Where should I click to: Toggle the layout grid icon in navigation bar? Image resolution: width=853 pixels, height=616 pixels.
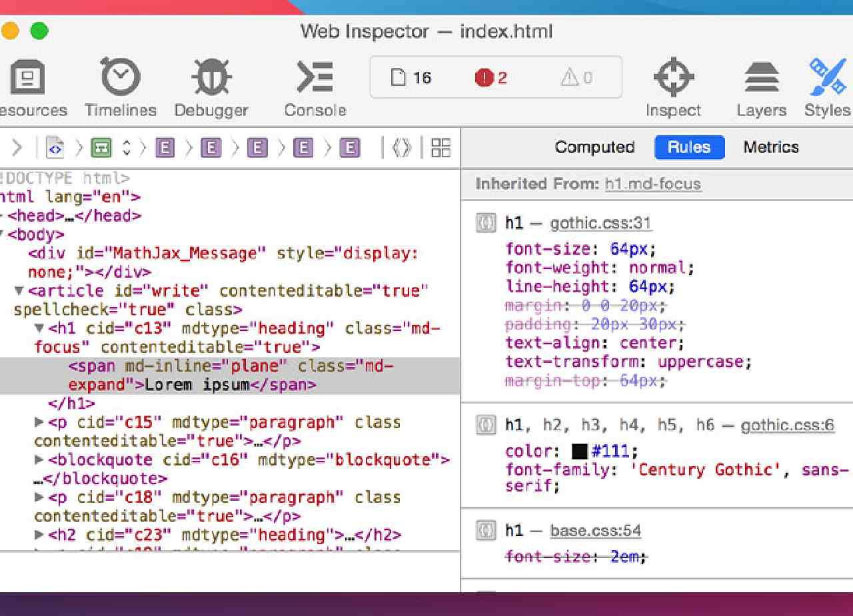coord(440,148)
